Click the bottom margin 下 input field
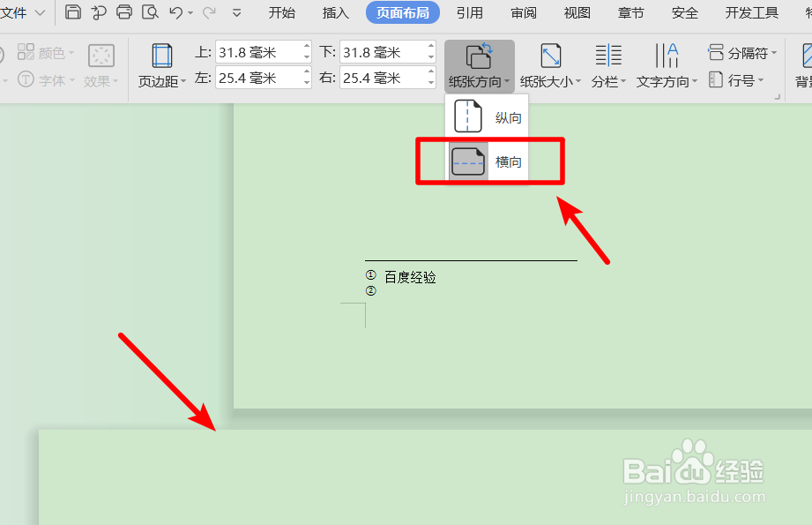Screen dimensions: 812x525 coord(384,52)
